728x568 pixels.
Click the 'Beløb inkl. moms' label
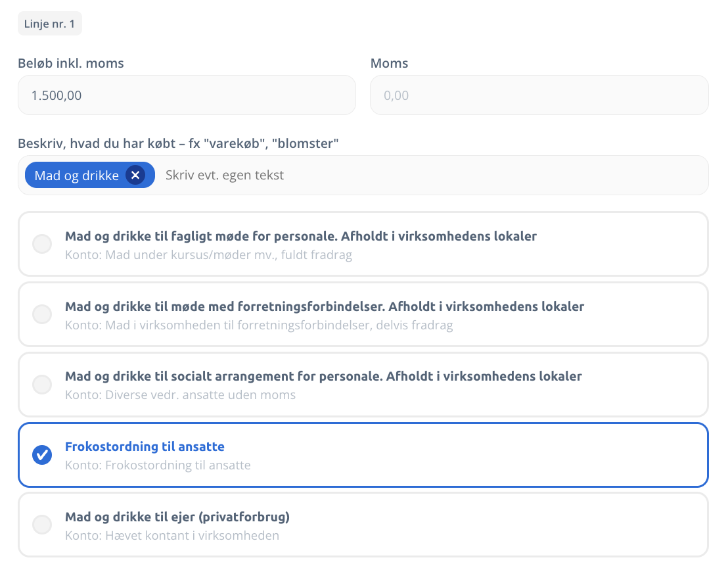click(71, 63)
